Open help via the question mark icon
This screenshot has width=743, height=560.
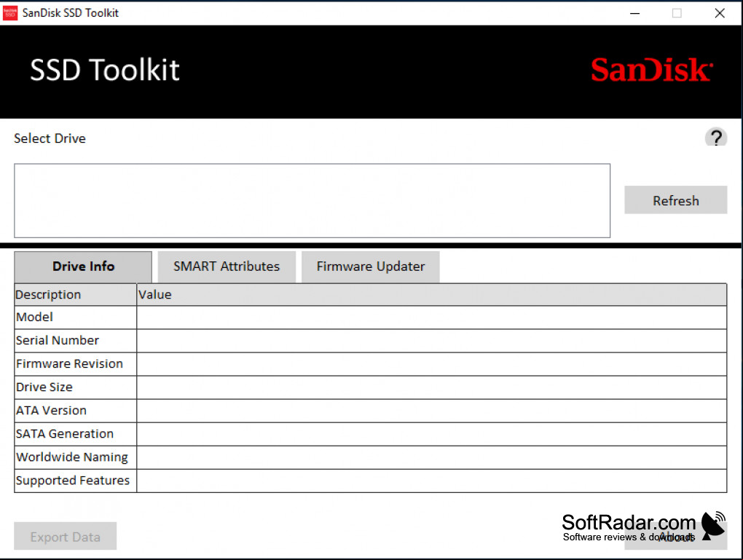click(x=715, y=138)
